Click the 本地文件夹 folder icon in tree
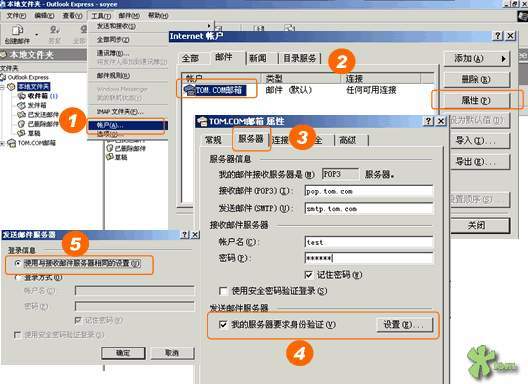Viewport: 528px width, 384px height. 11,87
